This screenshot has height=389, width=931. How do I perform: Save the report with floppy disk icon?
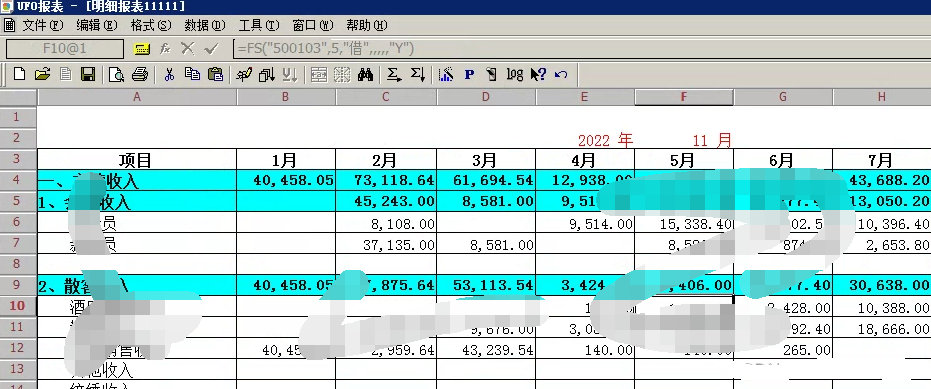(88, 74)
